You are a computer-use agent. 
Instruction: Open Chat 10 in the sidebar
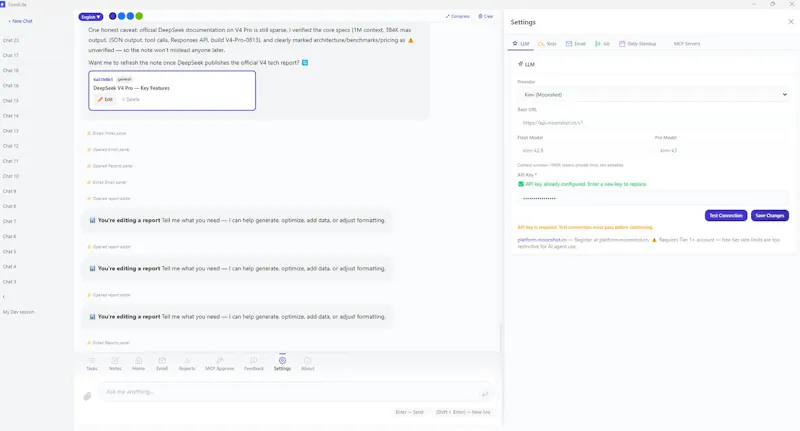click(x=11, y=176)
